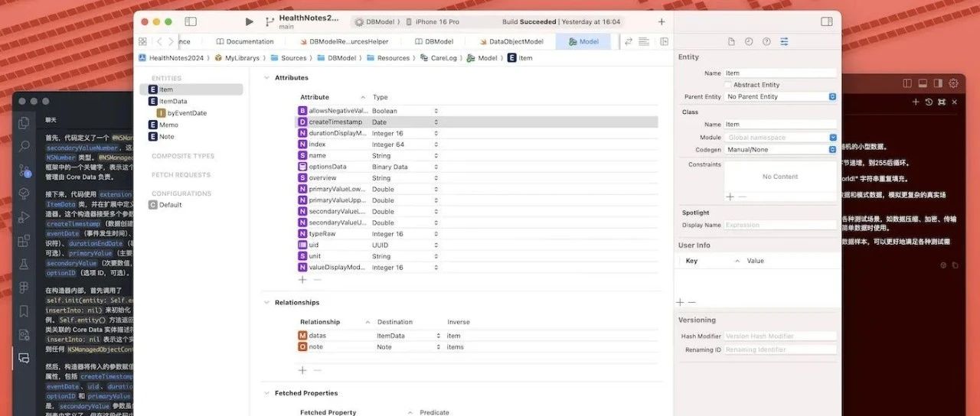Open the related items grid menu
Screen dimensions: 980x416
click(142, 41)
